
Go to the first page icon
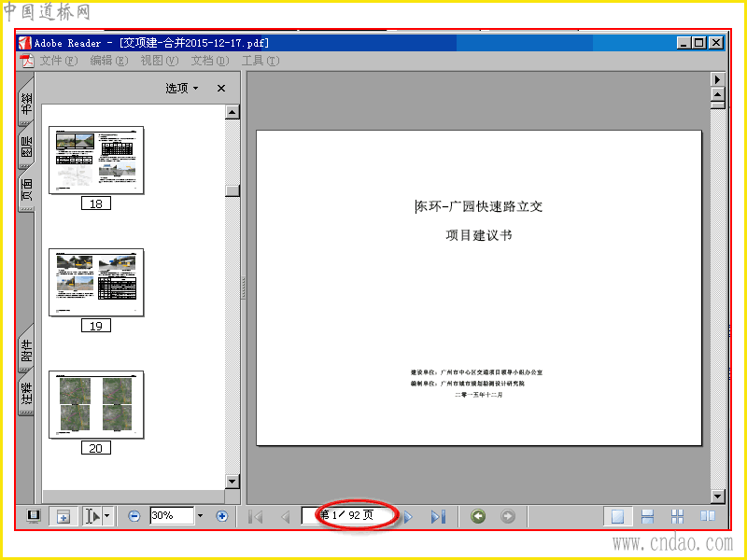tap(256, 517)
